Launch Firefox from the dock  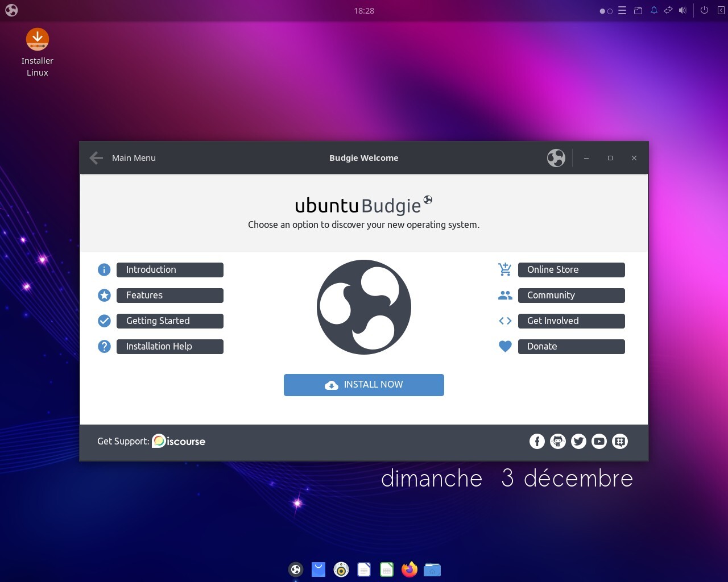click(409, 569)
